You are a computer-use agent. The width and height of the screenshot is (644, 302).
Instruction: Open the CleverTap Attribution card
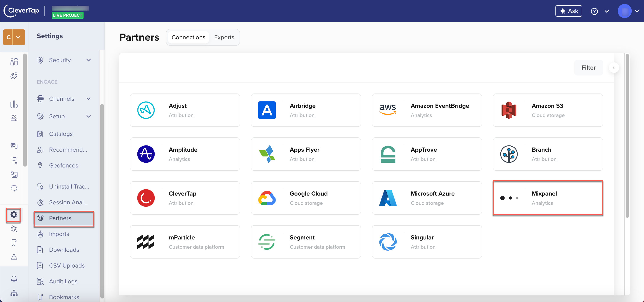click(185, 198)
